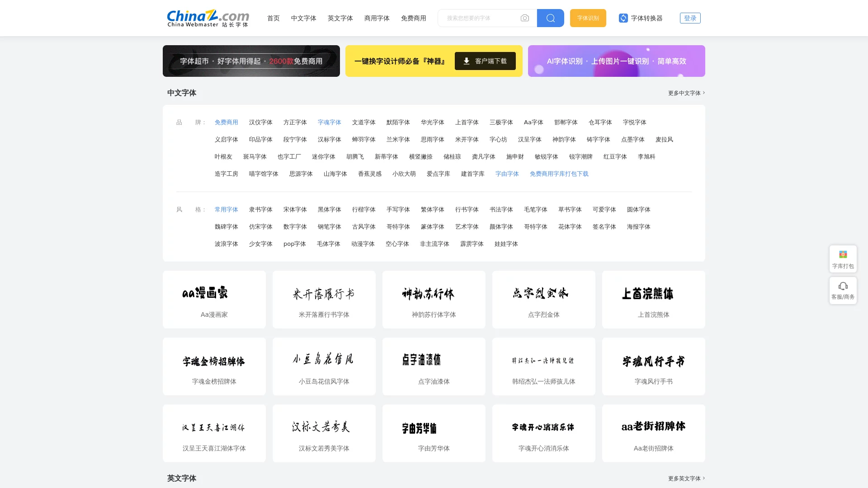Screen dimensions: 868x488
Task: Select the 免费商用 brand filter
Action: (x=226, y=122)
